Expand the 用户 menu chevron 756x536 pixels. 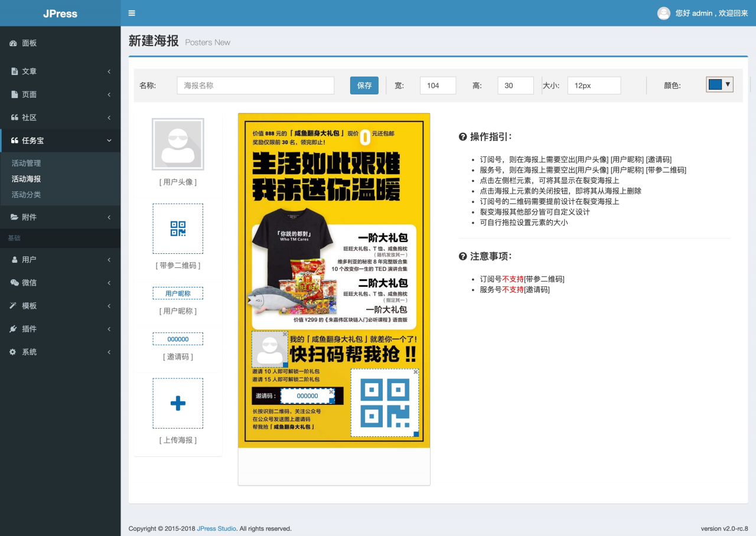[109, 260]
